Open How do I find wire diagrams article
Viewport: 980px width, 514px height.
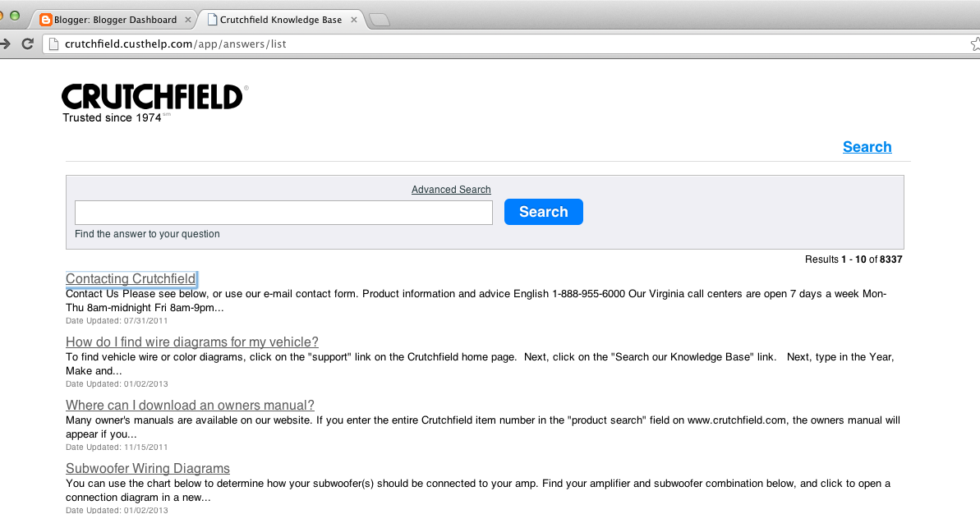click(192, 342)
